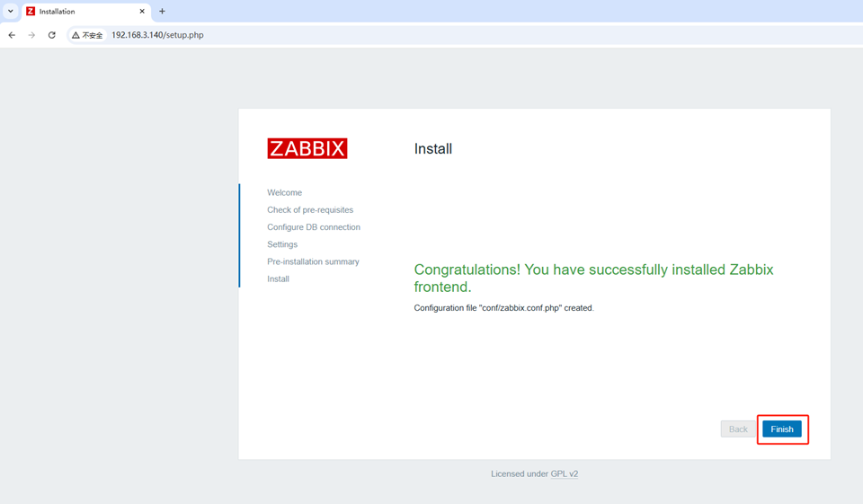
Task: Open a new browser tab
Action: coord(162,12)
